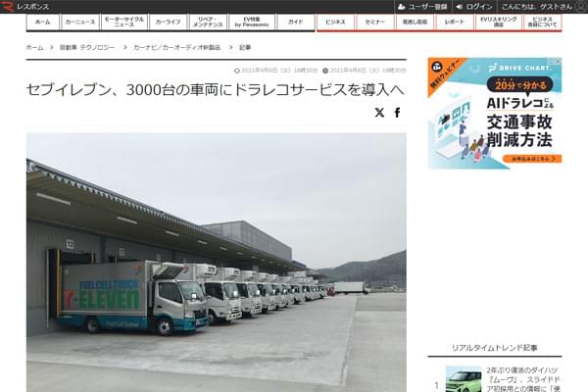Open the リペア・メンテナンス tab
Screen dimensions: 588x392
point(208,23)
